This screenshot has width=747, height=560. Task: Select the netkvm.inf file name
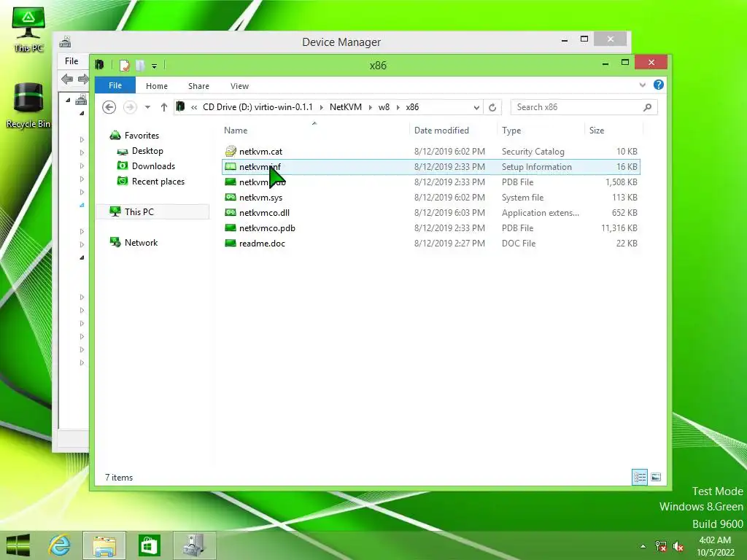(x=260, y=167)
